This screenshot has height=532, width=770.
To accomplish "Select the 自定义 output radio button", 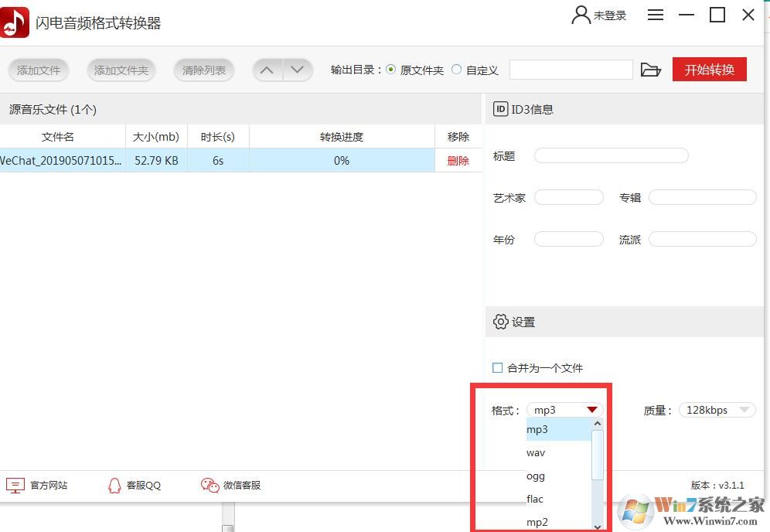I will point(457,69).
